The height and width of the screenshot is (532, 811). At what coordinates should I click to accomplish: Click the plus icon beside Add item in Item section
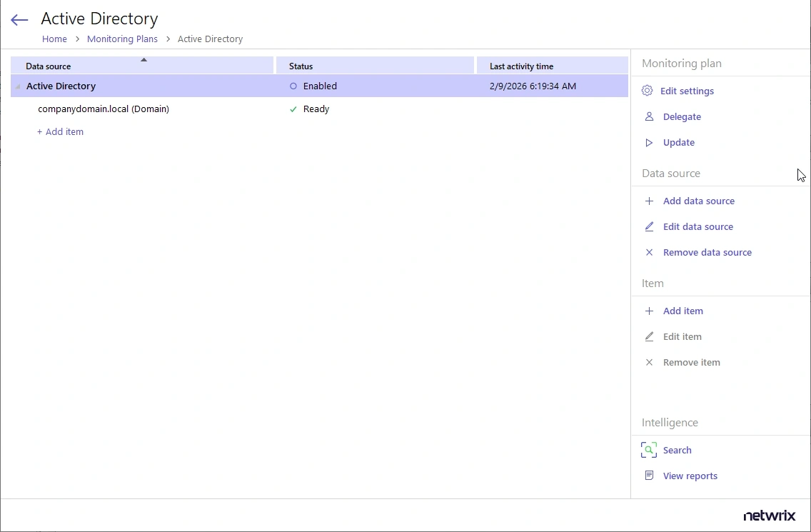(x=649, y=311)
